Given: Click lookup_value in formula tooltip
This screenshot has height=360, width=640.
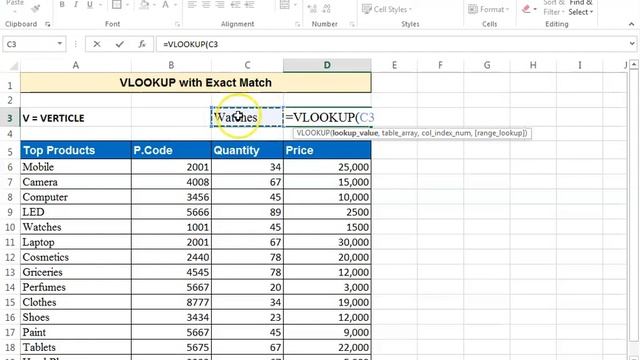Looking at the screenshot, I should point(355,133).
